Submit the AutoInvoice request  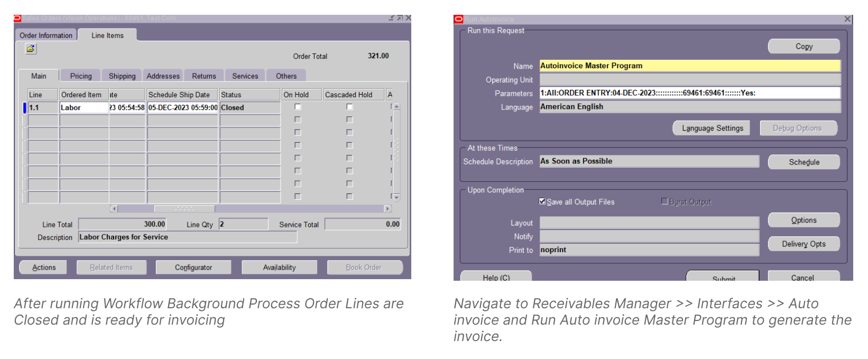723,276
